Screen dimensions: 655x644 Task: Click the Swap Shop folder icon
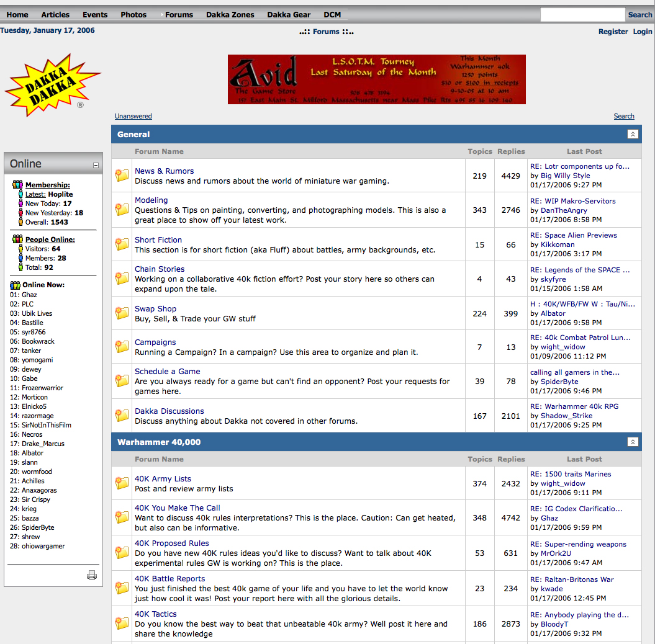(122, 313)
